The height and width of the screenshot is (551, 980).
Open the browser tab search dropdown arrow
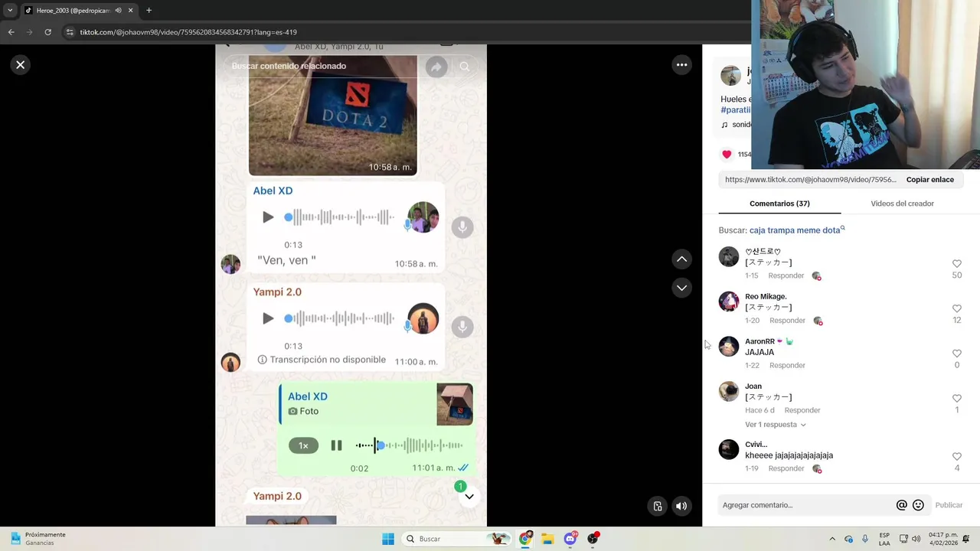[10, 10]
